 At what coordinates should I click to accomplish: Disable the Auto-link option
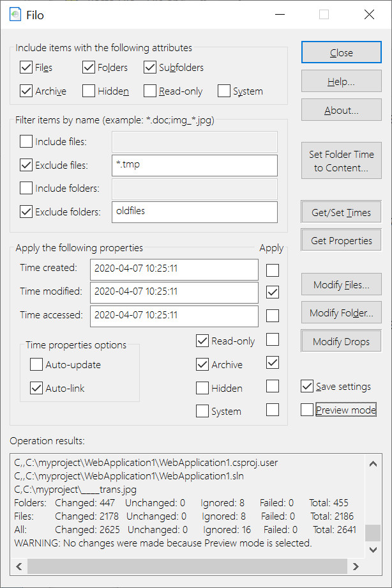point(36,388)
